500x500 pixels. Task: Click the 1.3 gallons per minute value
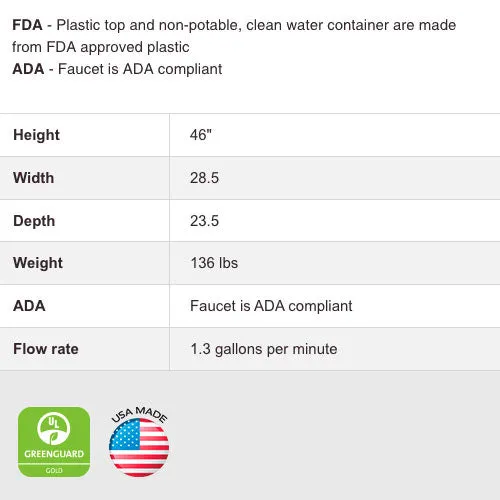point(264,349)
